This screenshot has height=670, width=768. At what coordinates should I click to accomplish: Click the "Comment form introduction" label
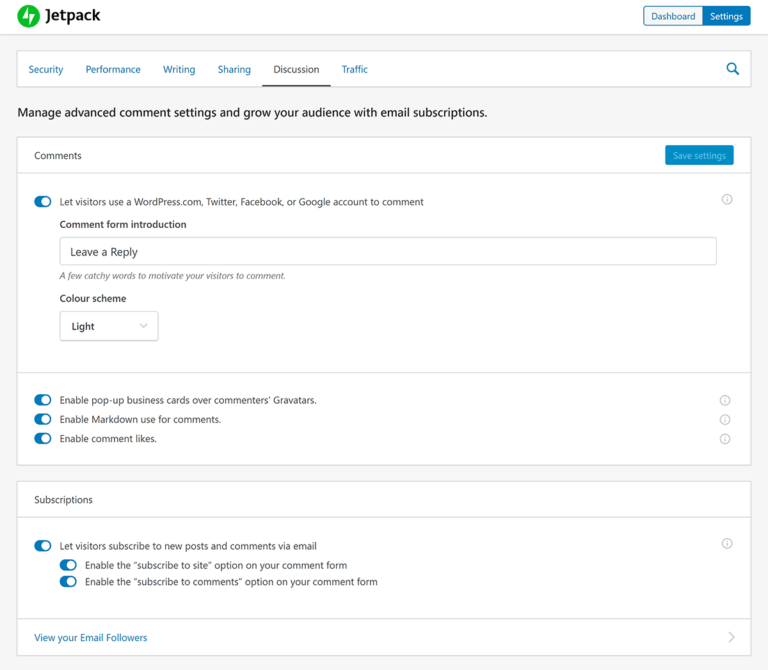(123, 224)
